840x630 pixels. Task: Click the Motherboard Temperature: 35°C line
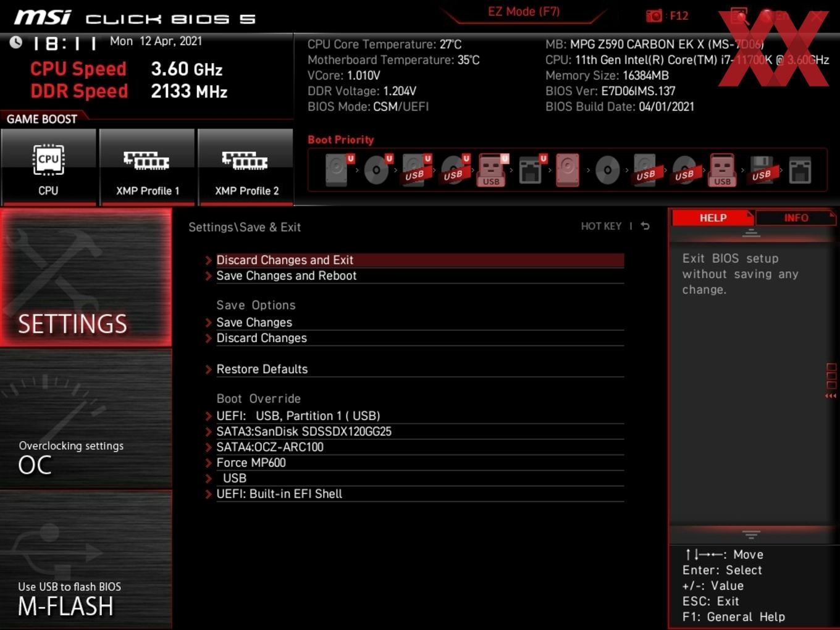(x=393, y=60)
